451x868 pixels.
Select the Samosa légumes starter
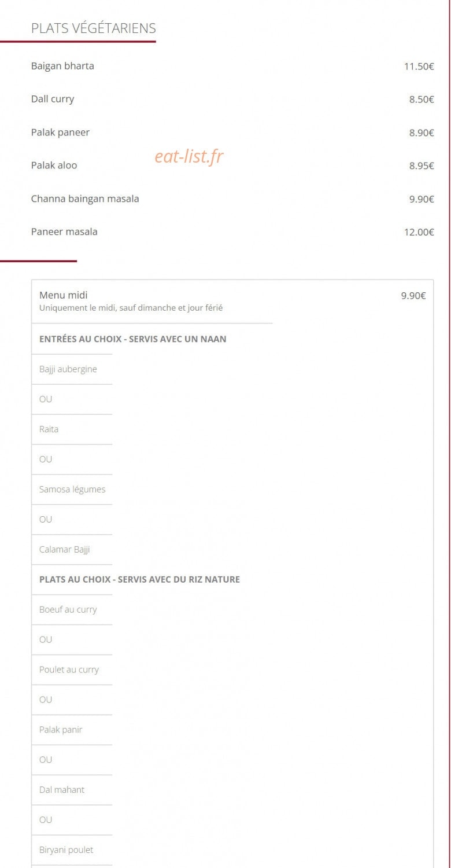[72, 490]
